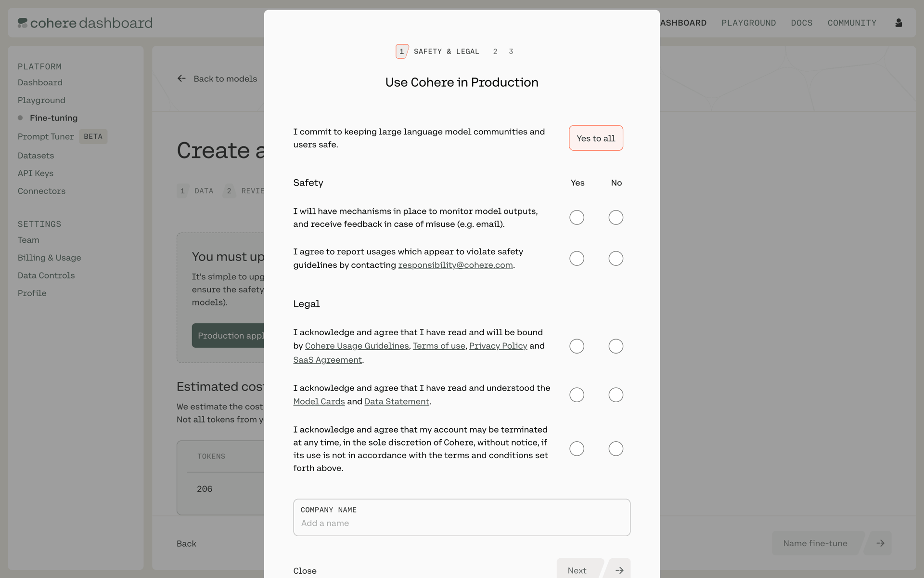924x578 pixels.
Task: Open Playground in the top navigation
Action: pyautogui.click(x=748, y=23)
